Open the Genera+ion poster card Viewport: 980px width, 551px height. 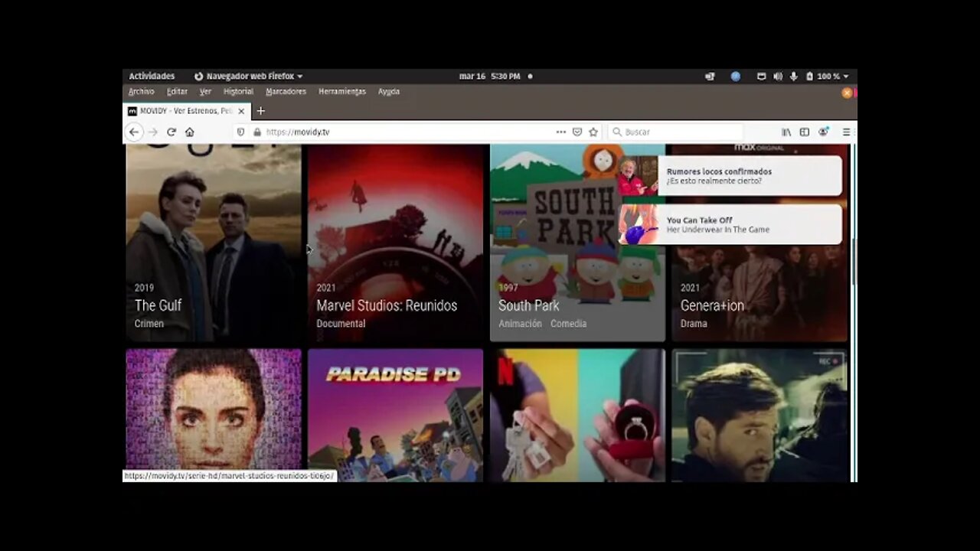759,243
